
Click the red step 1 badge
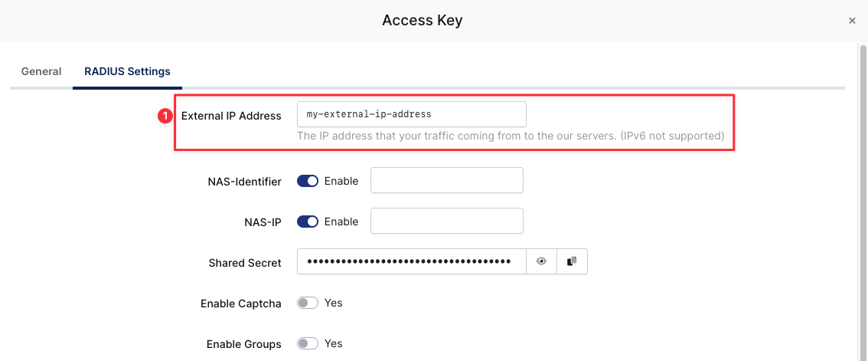(x=164, y=116)
